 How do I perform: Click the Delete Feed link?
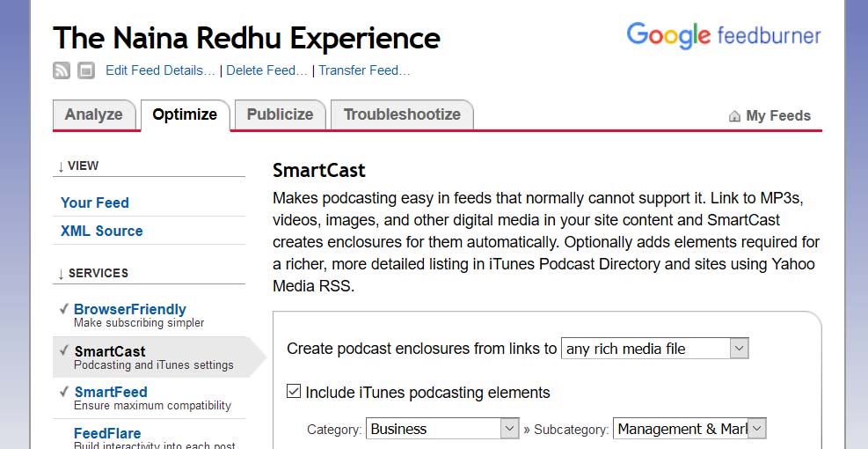(x=266, y=70)
